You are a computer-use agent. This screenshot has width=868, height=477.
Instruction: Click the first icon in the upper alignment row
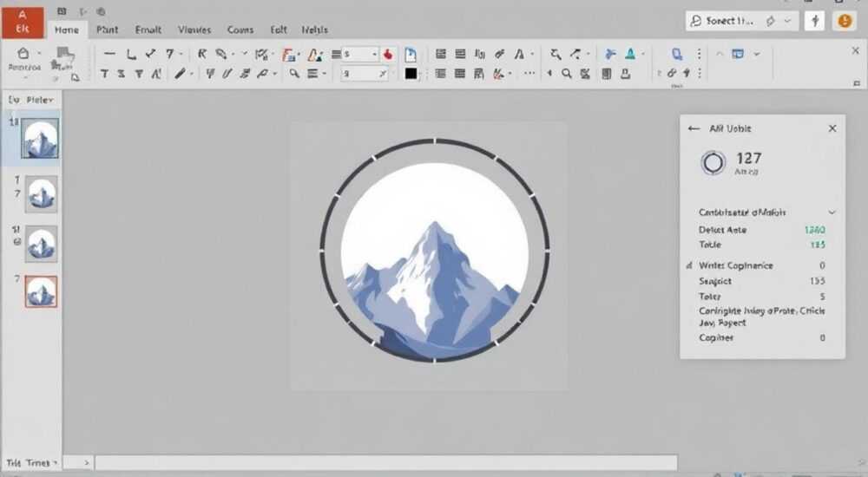point(441,54)
